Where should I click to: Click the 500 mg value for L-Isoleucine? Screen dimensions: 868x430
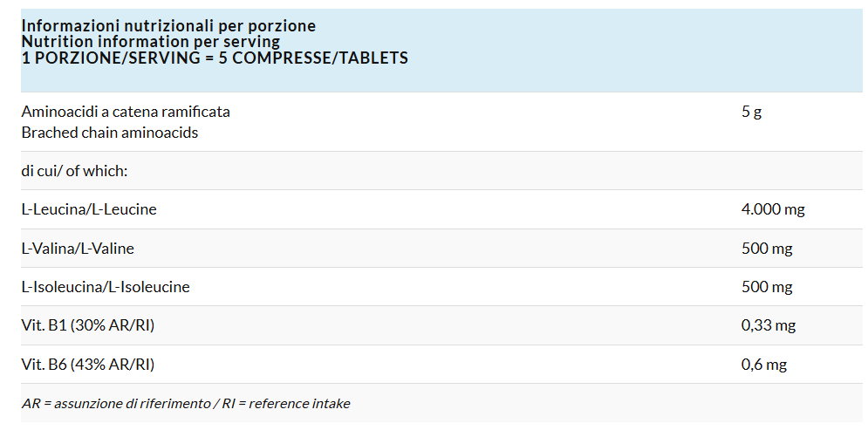point(767,287)
